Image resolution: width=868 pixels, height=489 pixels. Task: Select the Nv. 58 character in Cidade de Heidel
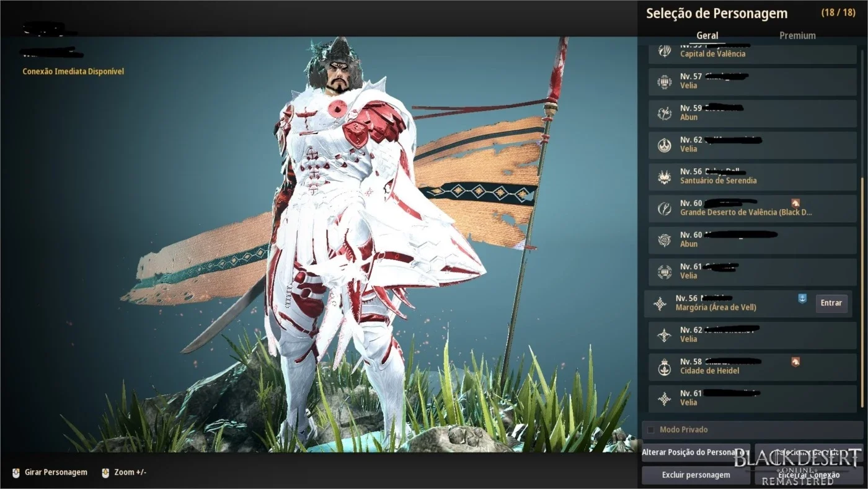click(753, 367)
